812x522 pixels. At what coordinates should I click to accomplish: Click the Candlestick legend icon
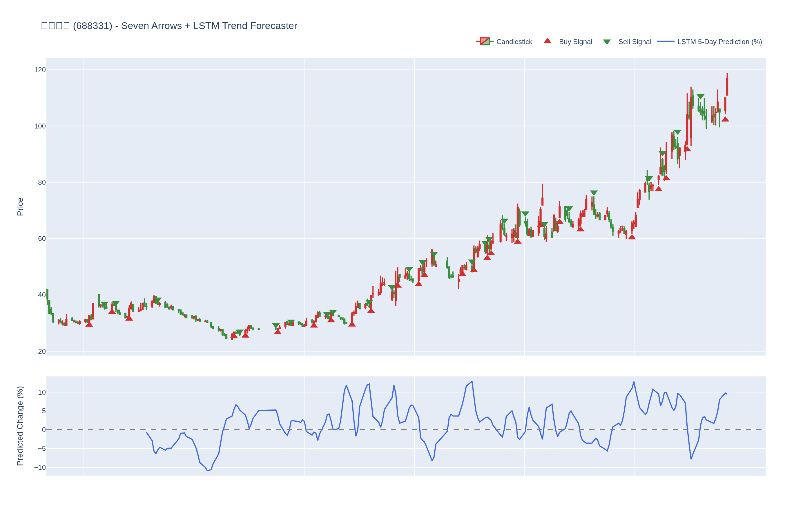(485, 42)
